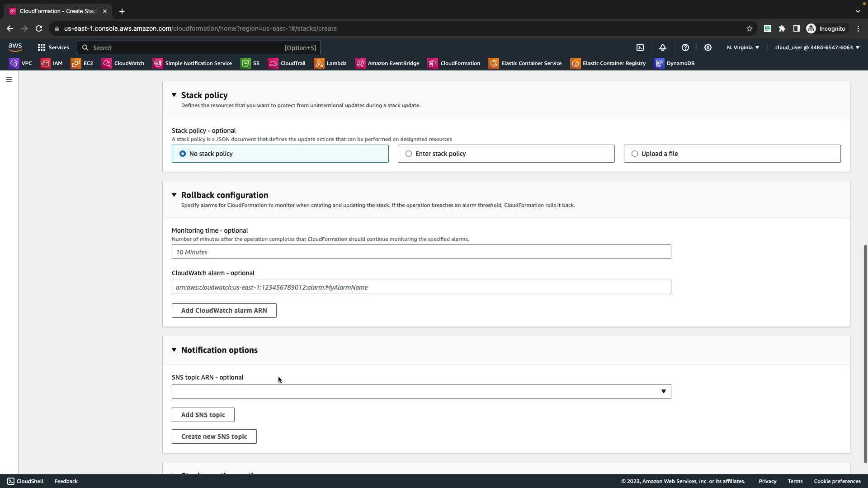The height and width of the screenshot is (488, 868).
Task: Open the Lambda bookmark shortcut
Action: pyautogui.click(x=330, y=63)
